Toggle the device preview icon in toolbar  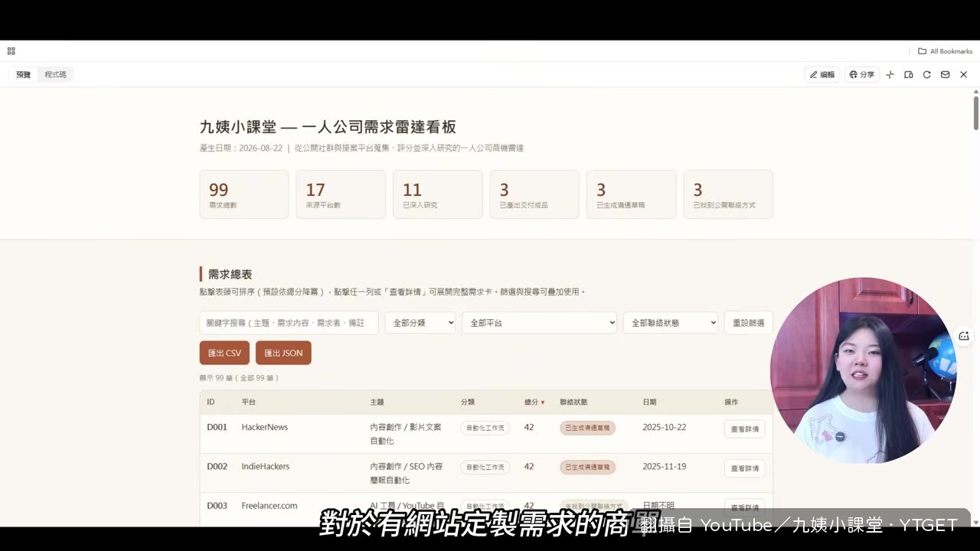(909, 74)
